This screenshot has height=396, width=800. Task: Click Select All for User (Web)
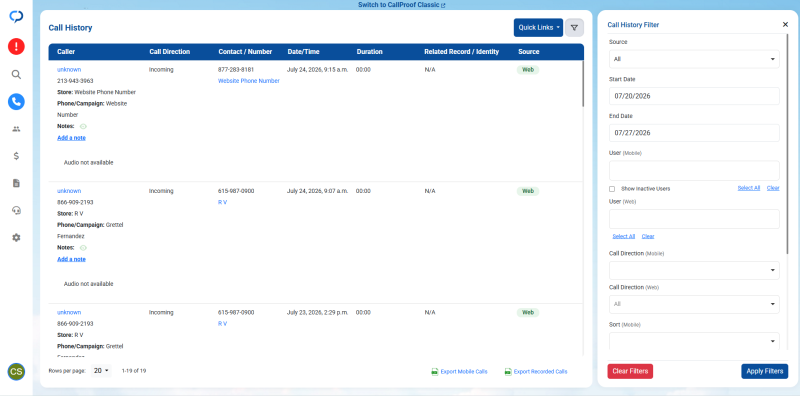(623, 236)
